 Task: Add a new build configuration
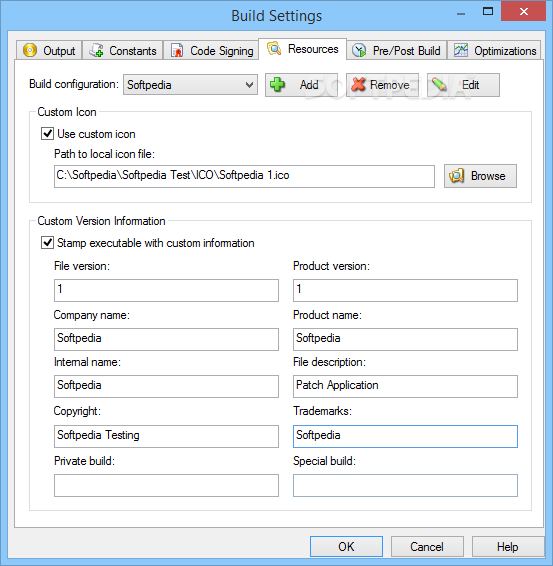tap(301, 85)
